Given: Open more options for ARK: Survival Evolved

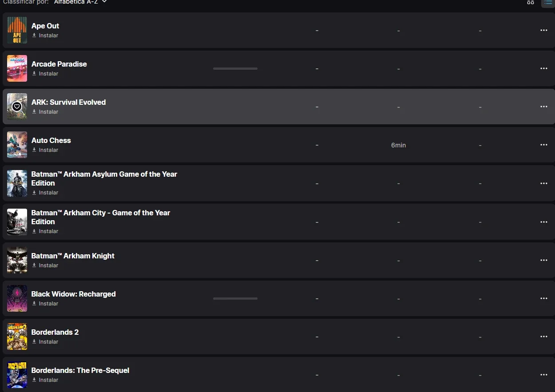Looking at the screenshot, I should click(x=544, y=107).
